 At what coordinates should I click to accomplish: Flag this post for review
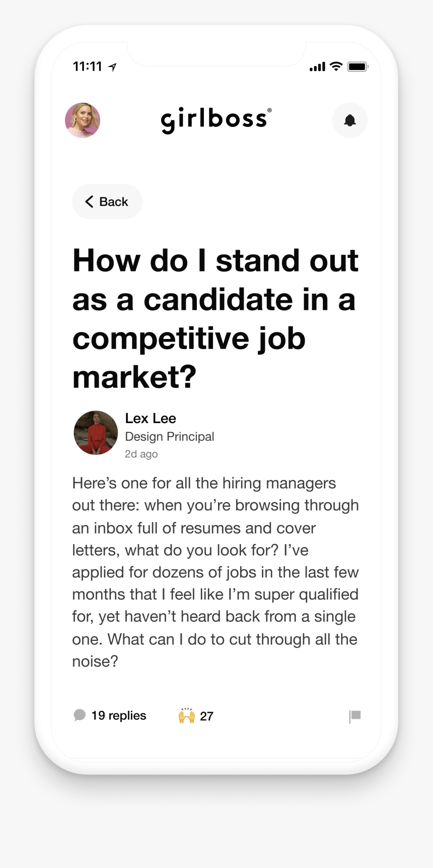tap(355, 716)
